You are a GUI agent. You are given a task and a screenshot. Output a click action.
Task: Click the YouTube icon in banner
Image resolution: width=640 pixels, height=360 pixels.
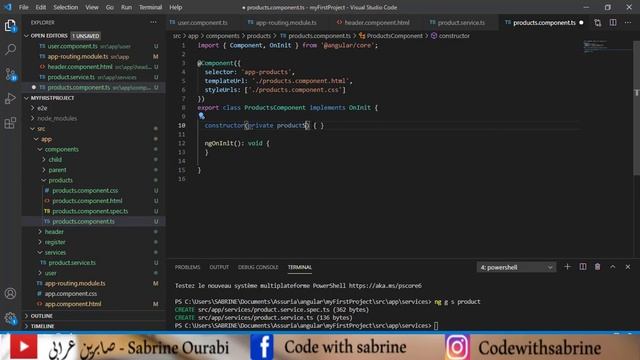(24, 347)
